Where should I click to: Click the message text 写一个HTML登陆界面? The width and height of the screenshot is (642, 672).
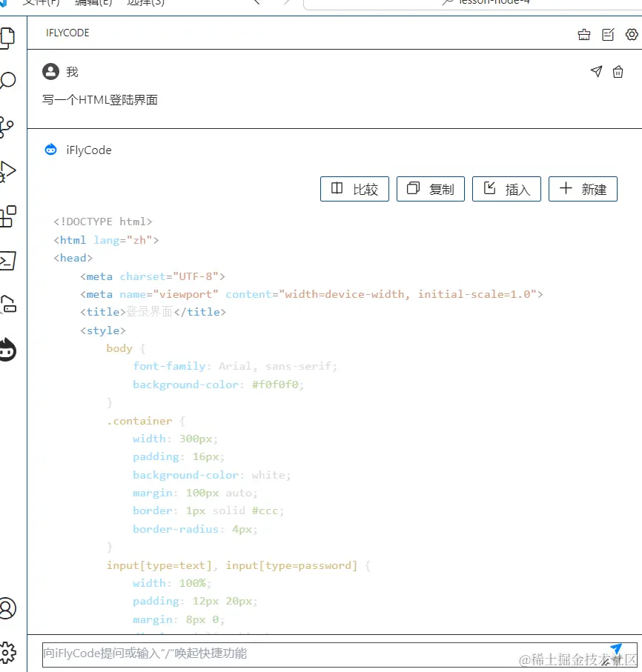tap(100, 100)
